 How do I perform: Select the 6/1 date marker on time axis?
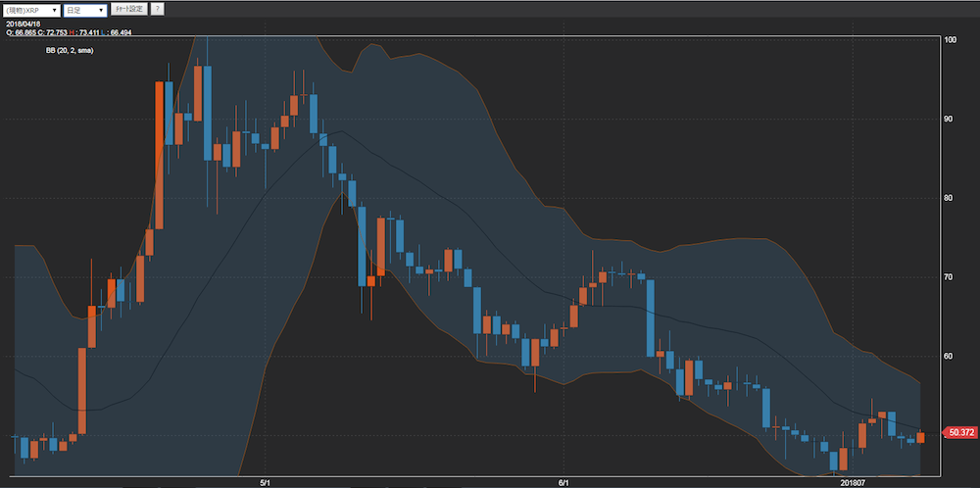coord(563,482)
